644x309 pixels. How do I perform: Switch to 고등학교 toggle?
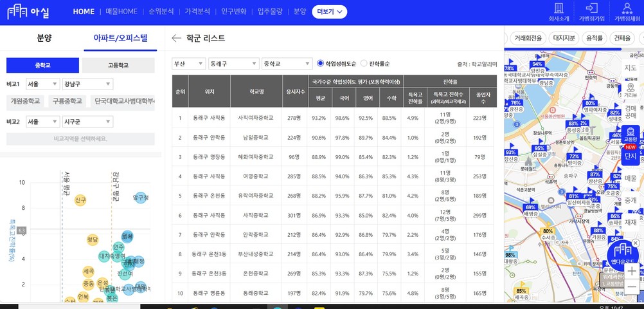118,66
